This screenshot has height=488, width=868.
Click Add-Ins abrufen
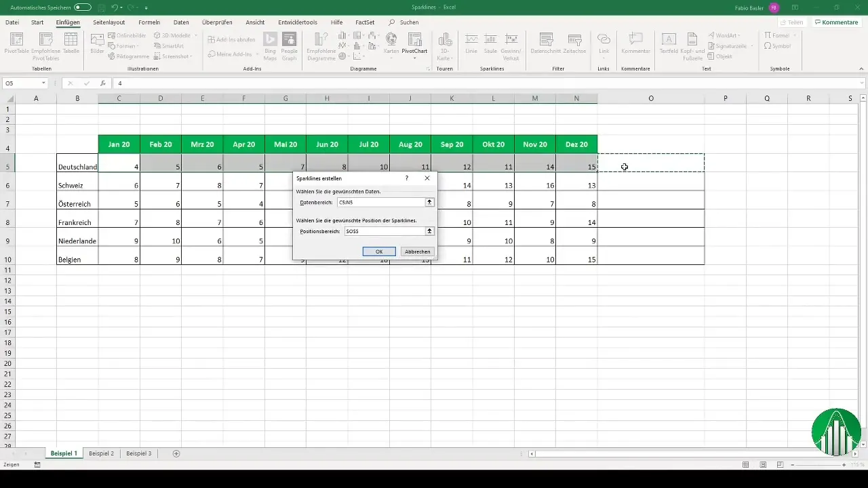[231, 39]
